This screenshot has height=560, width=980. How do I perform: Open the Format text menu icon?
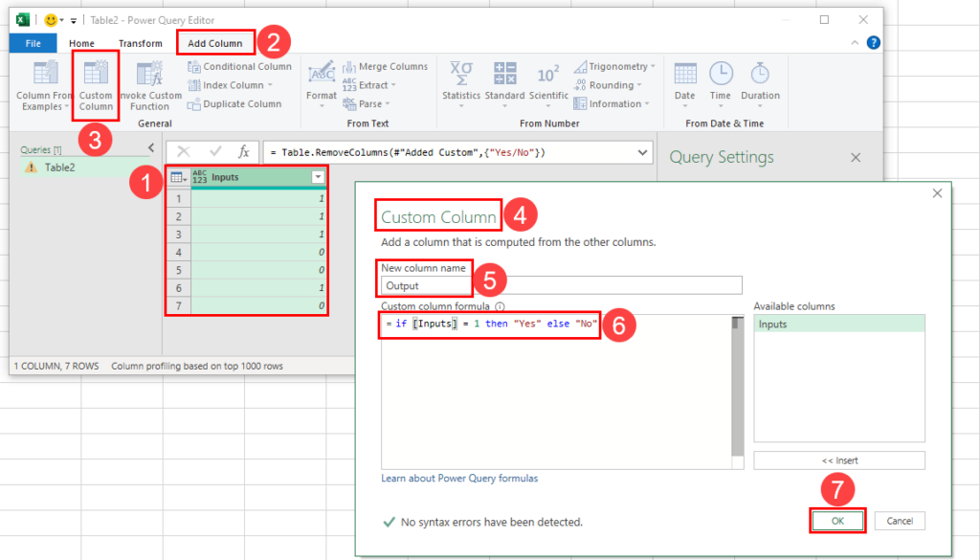[322, 75]
